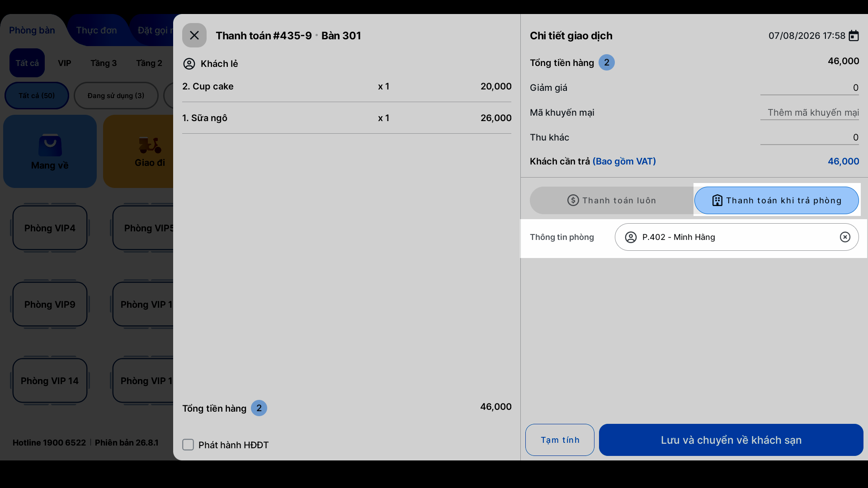Click the Khách lẻ customer profile icon
The width and height of the screenshot is (868, 488).
click(189, 64)
